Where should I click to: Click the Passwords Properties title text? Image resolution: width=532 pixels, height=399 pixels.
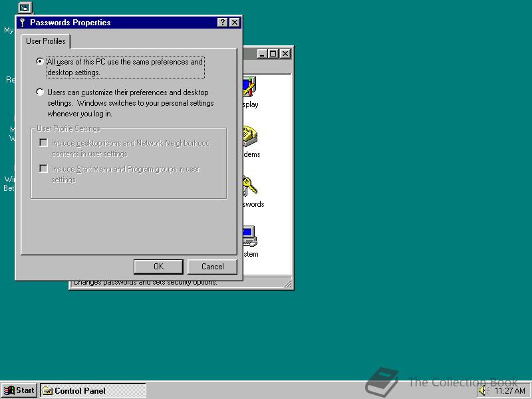(70, 23)
